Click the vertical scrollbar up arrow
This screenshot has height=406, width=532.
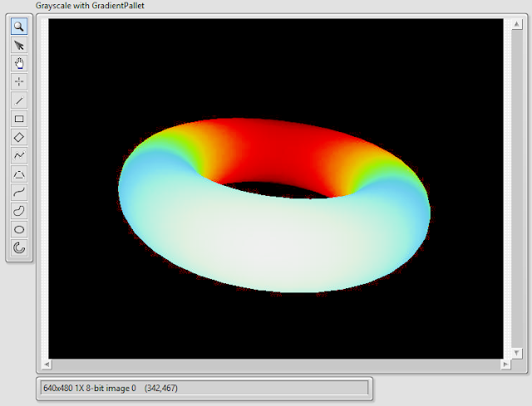click(516, 24)
